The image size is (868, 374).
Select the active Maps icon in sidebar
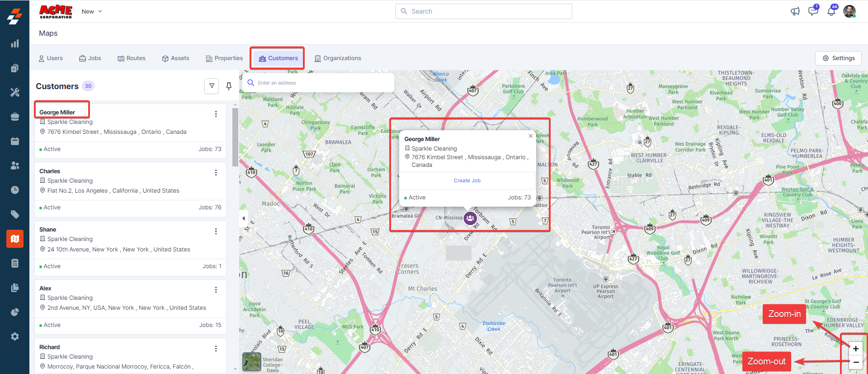[15, 239]
